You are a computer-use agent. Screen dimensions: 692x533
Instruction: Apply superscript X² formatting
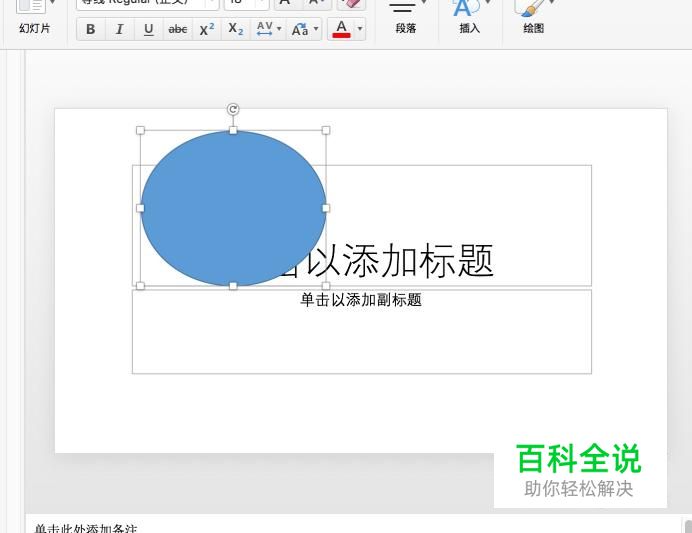pyautogui.click(x=207, y=30)
